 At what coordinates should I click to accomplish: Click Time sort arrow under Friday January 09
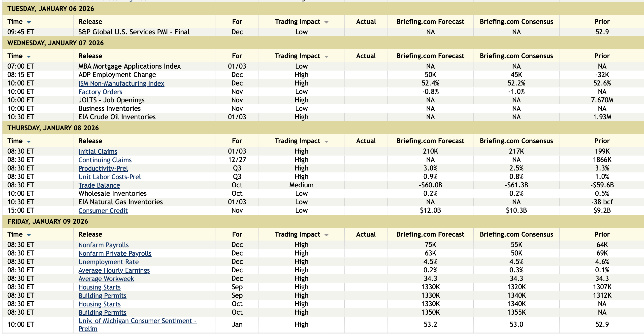pyautogui.click(x=29, y=235)
